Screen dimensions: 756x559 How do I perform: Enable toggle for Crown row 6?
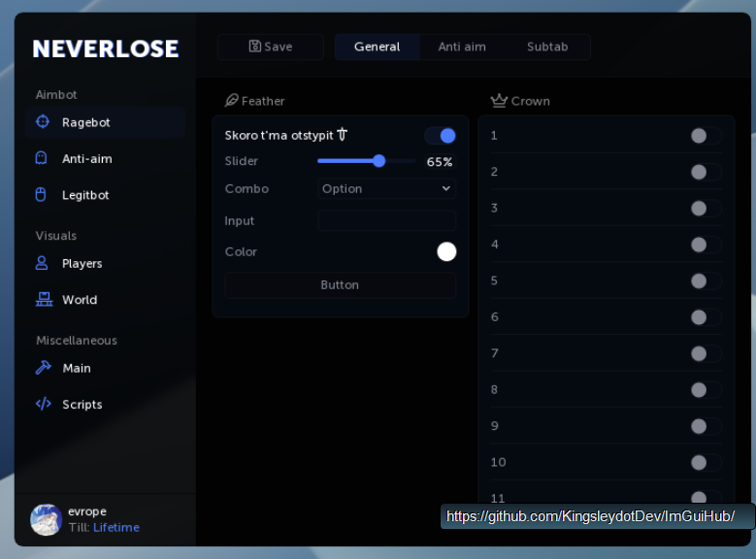point(706,317)
